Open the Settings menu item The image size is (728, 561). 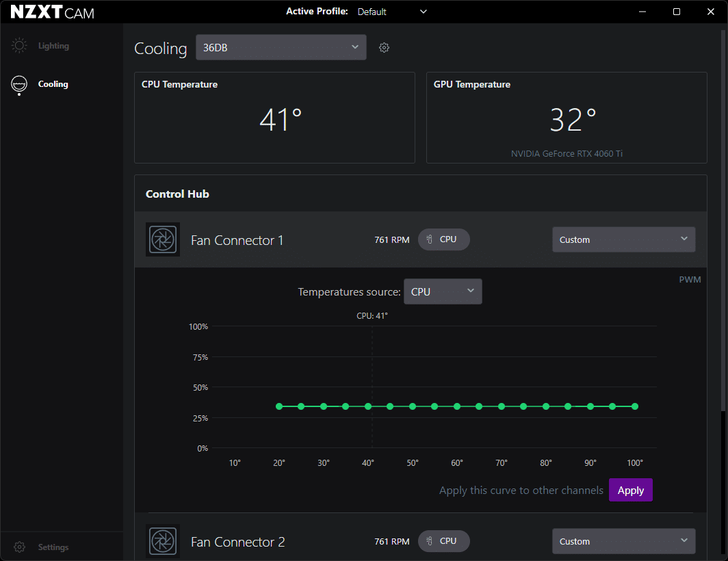pos(53,547)
